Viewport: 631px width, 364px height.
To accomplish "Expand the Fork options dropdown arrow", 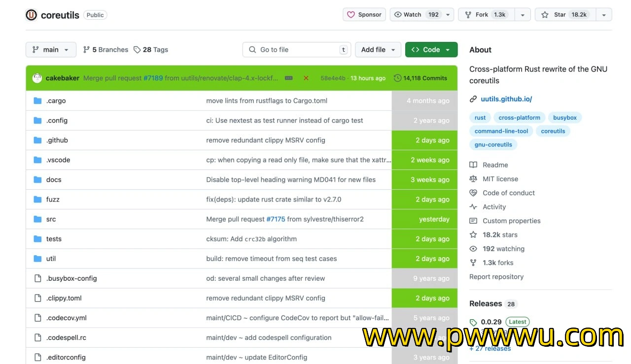I will click(x=523, y=15).
